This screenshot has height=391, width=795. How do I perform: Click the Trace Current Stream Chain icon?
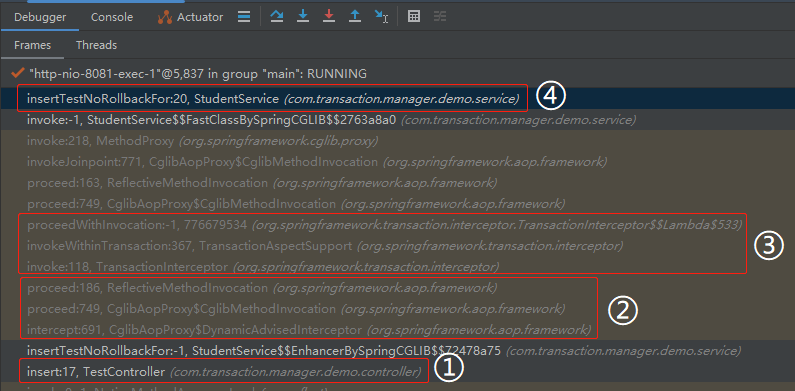pyautogui.click(x=440, y=17)
